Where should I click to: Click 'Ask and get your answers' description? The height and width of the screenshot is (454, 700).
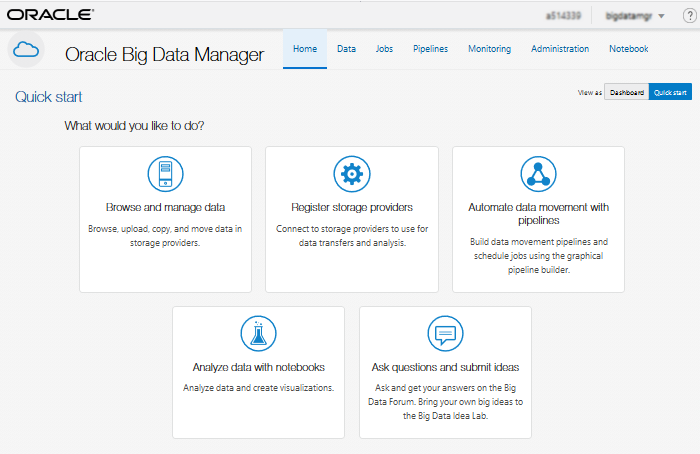click(445, 402)
